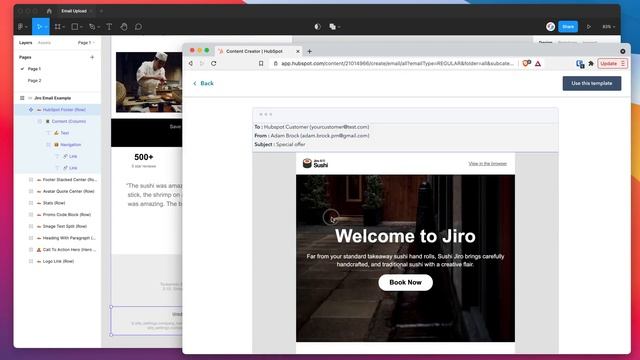Click the Back link in HubSpot
Viewport: 640px width, 360px height.
click(203, 83)
